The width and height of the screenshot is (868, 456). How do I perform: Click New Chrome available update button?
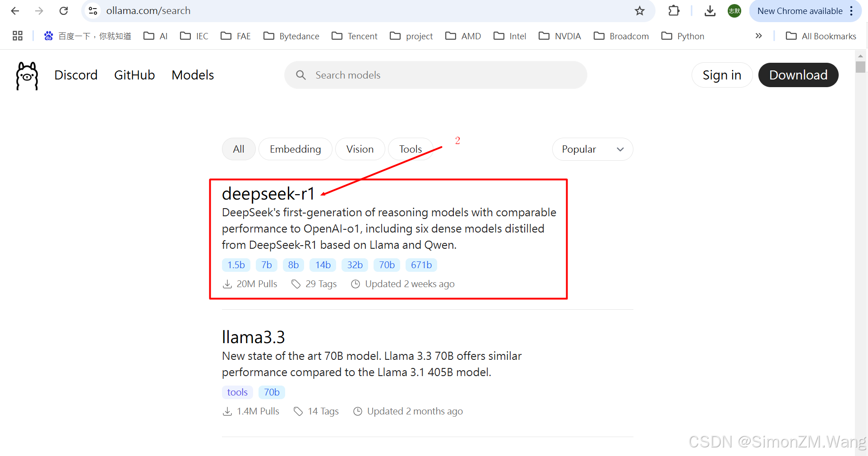[800, 11]
